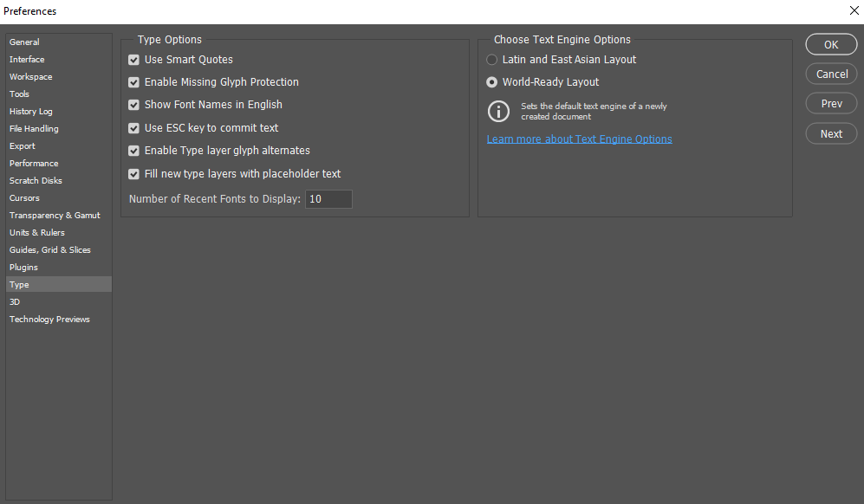Uncheck Show Font Names in English
Screen dimensions: 864x504
(x=134, y=105)
